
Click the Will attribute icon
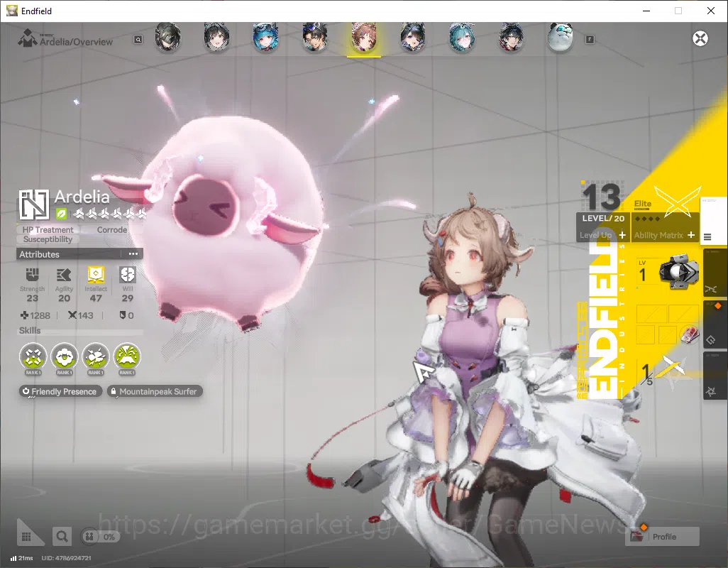pos(127,275)
